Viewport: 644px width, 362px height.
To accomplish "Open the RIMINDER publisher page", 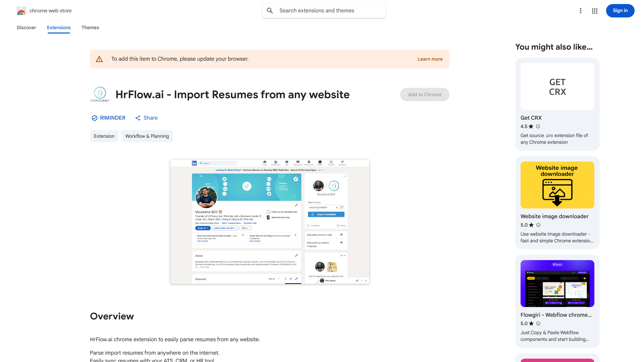I will 113,118.
